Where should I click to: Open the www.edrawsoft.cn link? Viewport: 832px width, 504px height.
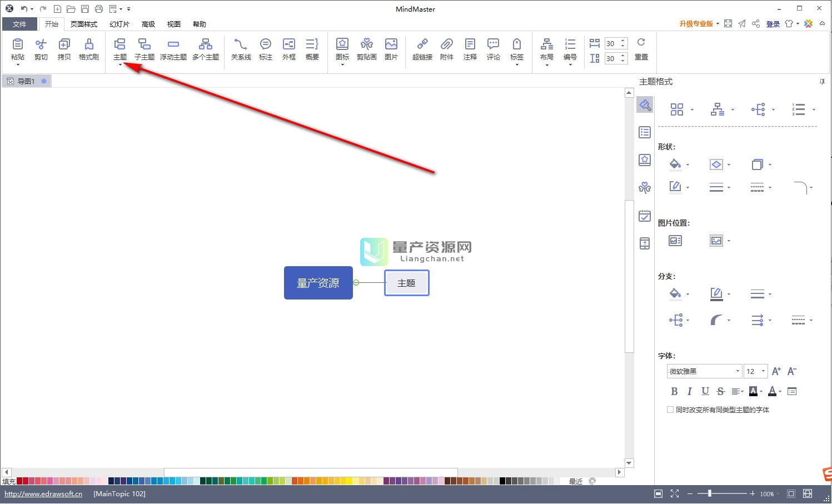click(43, 493)
